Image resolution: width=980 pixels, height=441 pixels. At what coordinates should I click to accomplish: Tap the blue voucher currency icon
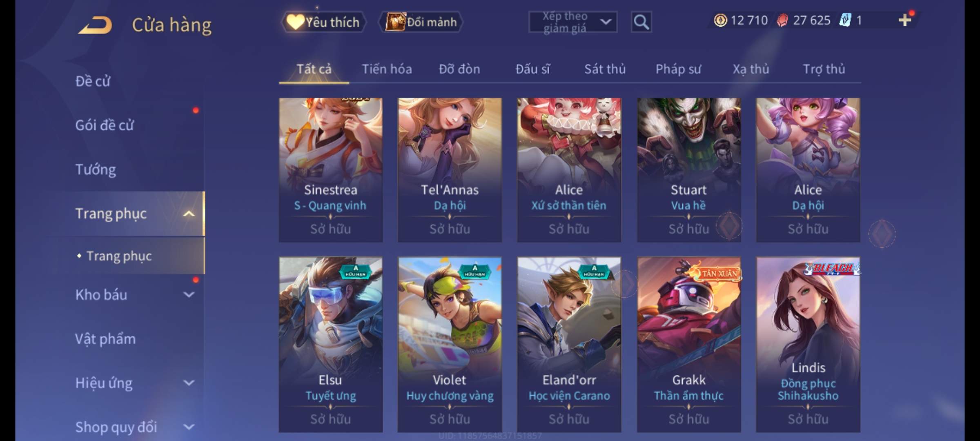click(x=845, y=20)
